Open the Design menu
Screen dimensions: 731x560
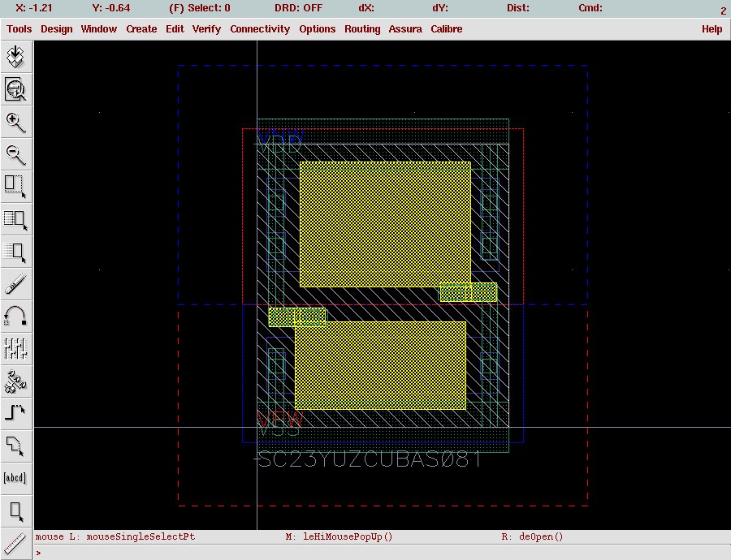coord(57,29)
